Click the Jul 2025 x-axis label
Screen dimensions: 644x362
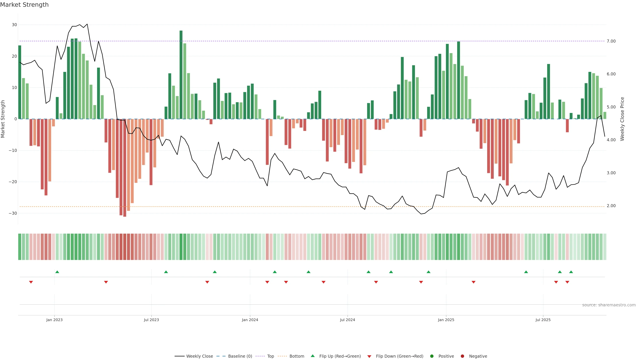(543, 320)
